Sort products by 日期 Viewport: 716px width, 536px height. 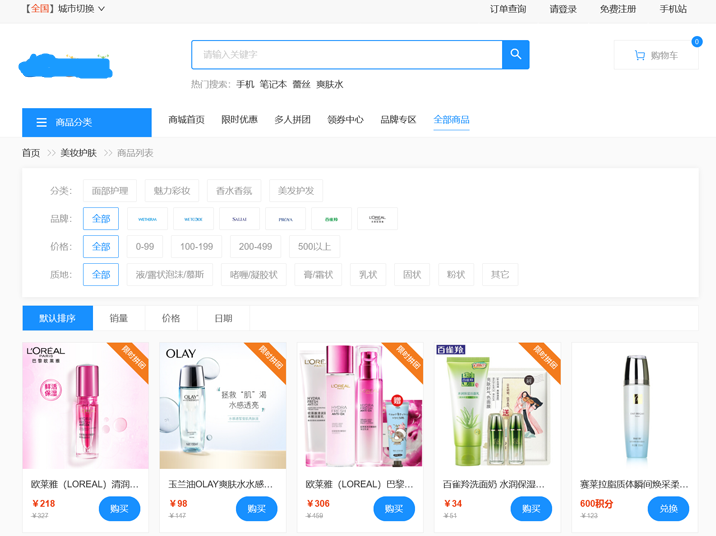point(223,318)
